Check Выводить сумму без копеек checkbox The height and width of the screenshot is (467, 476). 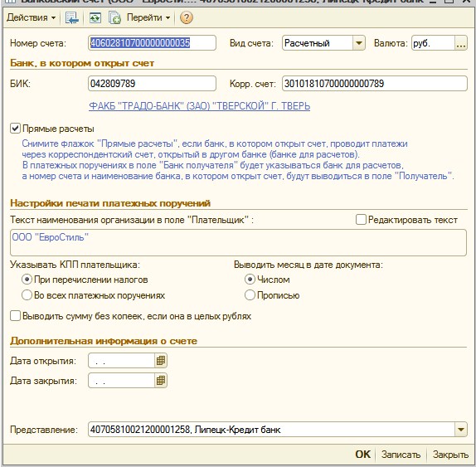click(x=15, y=315)
